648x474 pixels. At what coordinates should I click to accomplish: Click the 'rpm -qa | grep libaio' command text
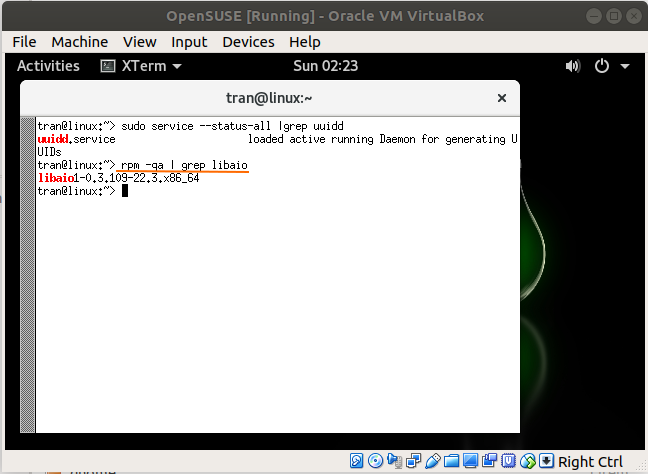(184, 165)
